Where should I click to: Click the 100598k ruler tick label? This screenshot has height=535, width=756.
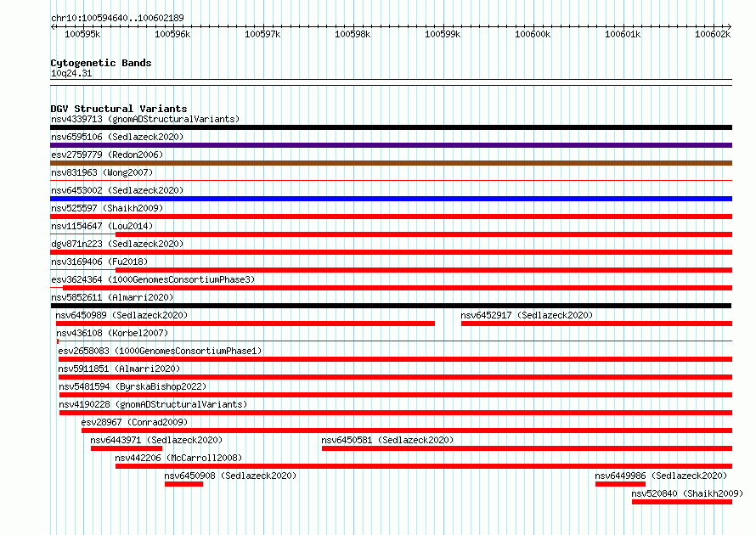353,34
